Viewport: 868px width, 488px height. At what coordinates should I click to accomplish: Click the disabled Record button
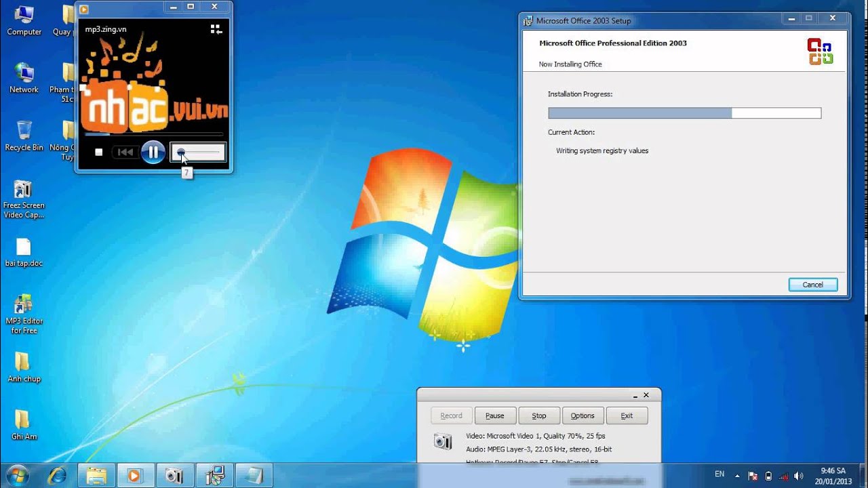(451, 415)
